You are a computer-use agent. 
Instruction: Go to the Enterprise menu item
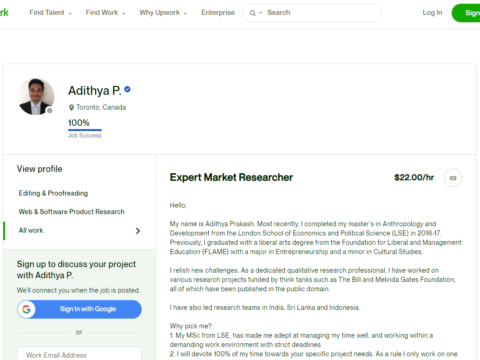pos(218,13)
